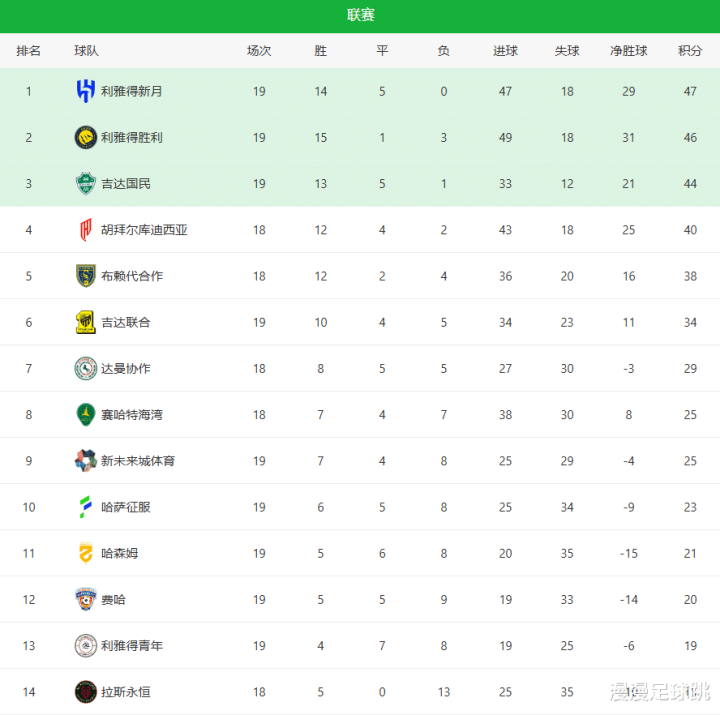Click the 利雅得新月 team logo
This screenshot has width=720, height=715.
coord(85,91)
